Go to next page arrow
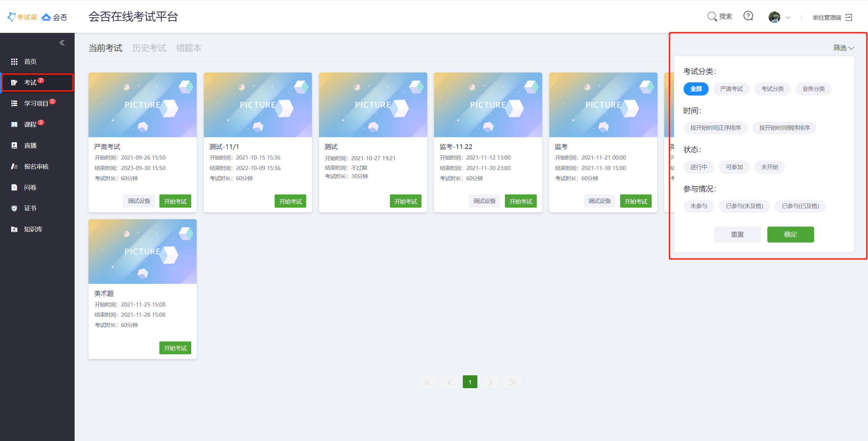This screenshot has height=441, width=868. tap(491, 382)
